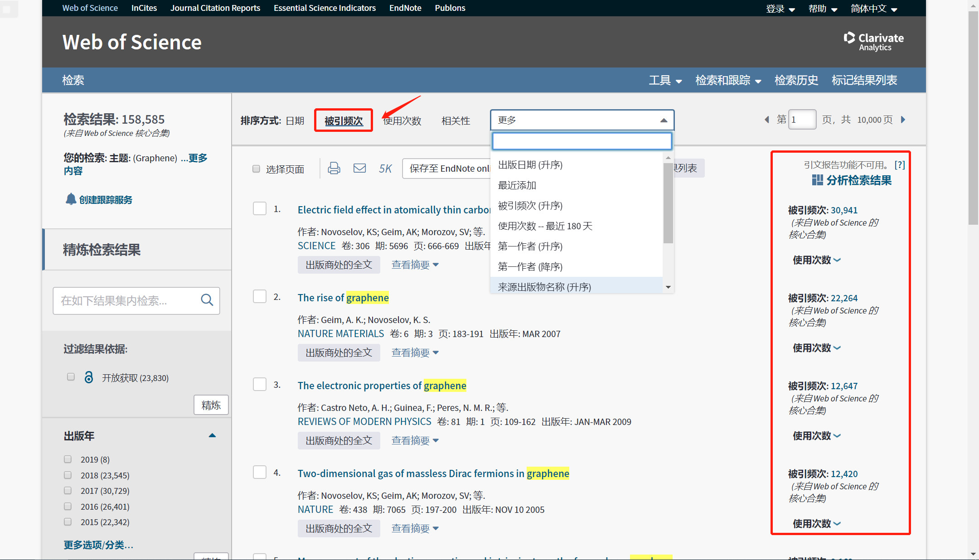Click the 5K export icon
The height and width of the screenshot is (560, 979).
click(385, 169)
